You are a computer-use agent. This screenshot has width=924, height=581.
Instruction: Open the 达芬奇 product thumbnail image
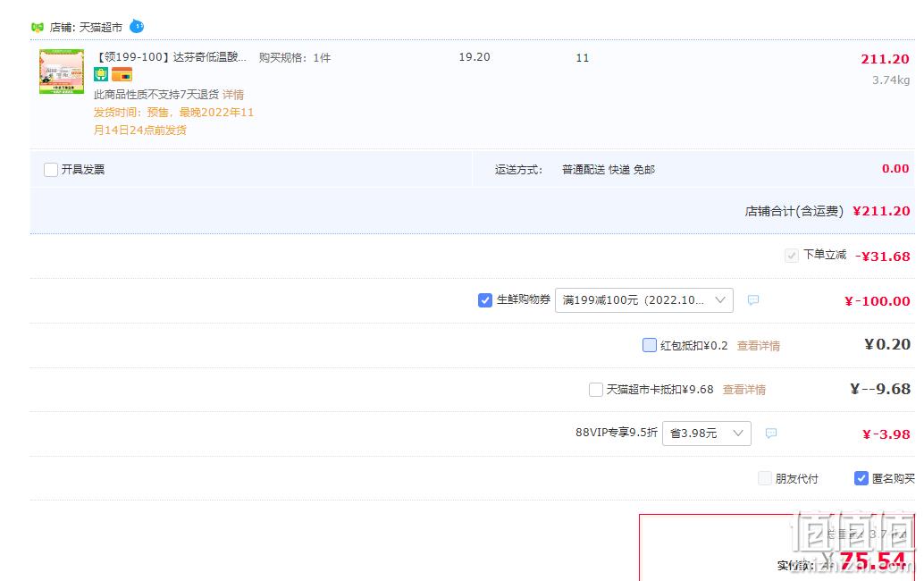62,72
